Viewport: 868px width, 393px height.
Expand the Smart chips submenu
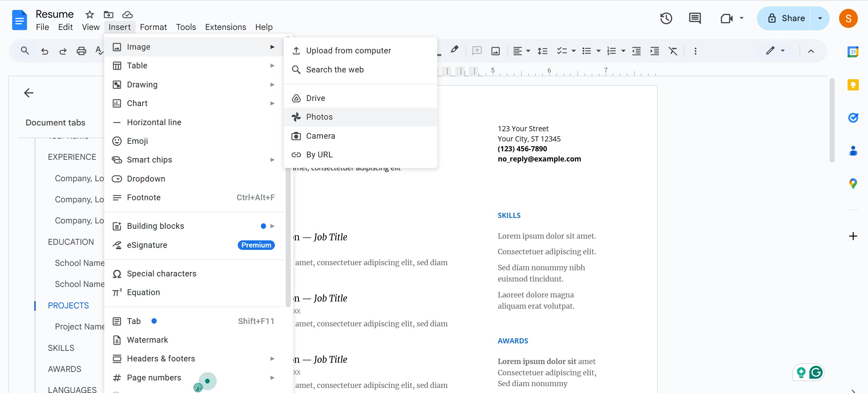149,160
